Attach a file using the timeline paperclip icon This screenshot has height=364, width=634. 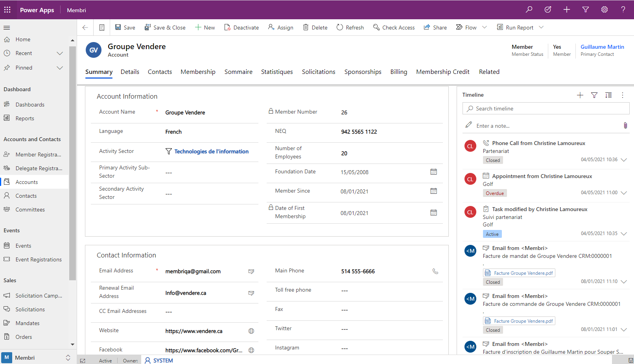(625, 125)
